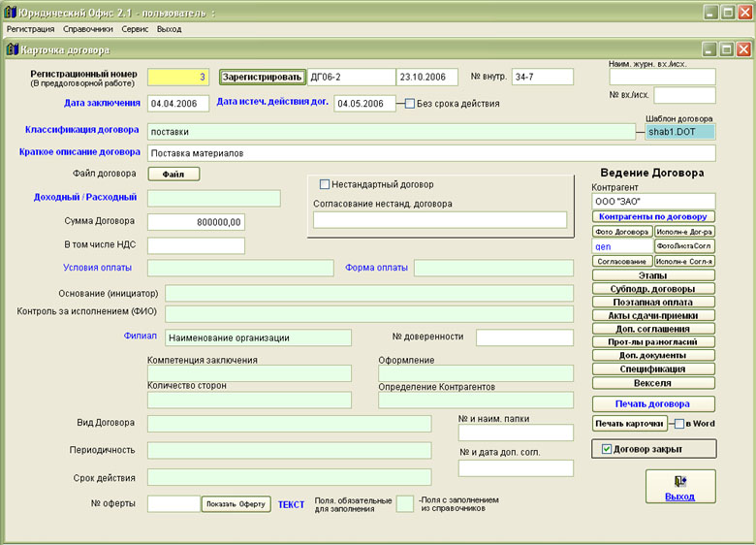This screenshot has width=756, height=545.
Task: Select the Классификация договора field
Action: click(392, 132)
